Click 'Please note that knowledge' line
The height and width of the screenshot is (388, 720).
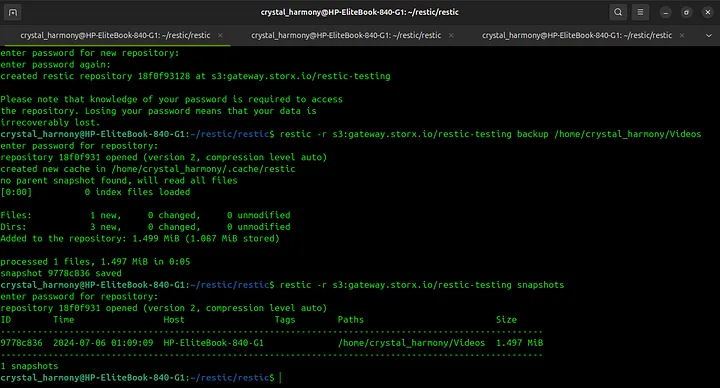click(171, 99)
